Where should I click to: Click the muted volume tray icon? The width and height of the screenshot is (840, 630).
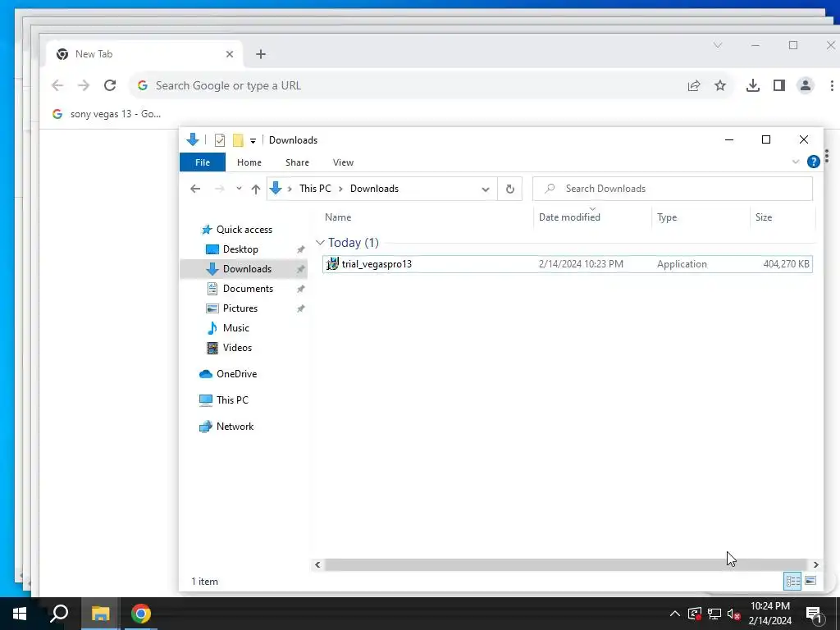734,614
